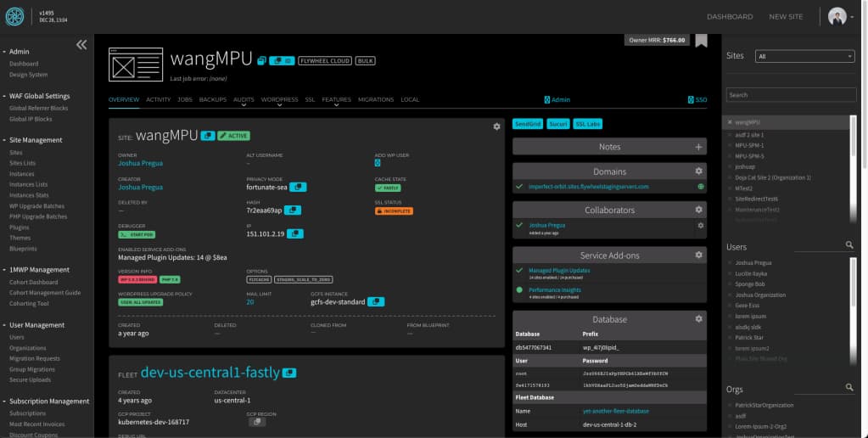Click the SSL Labs button
Viewport: 868px width, 438px height.
click(x=588, y=124)
